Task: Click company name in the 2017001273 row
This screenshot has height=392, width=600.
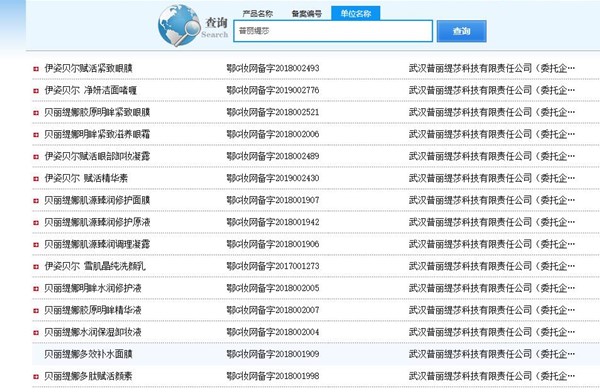Action: coord(492,266)
